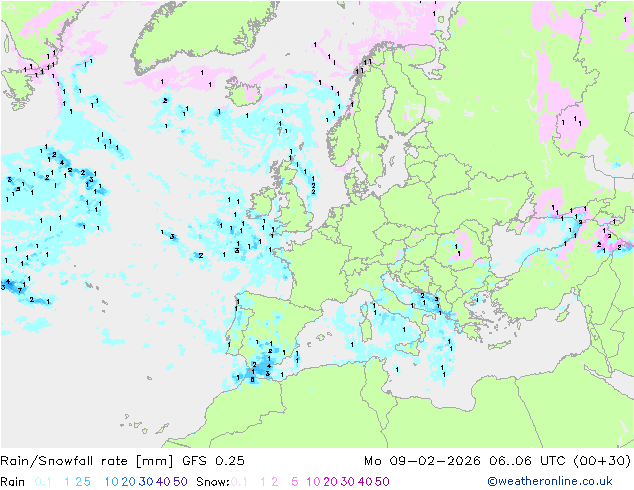
Task: Select snow legend value 10
Action: [x=313, y=482]
